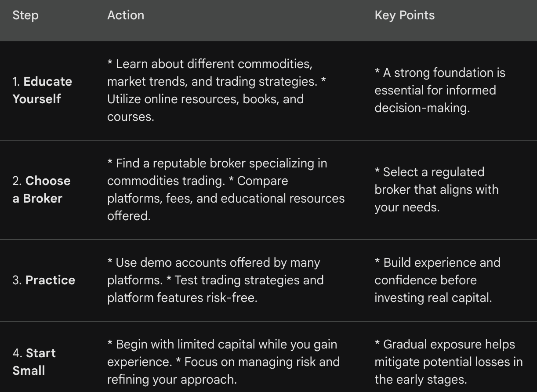Image resolution: width=537 pixels, height=392 pixels.
Task: Click the Action column header
Action: [125, 15]
